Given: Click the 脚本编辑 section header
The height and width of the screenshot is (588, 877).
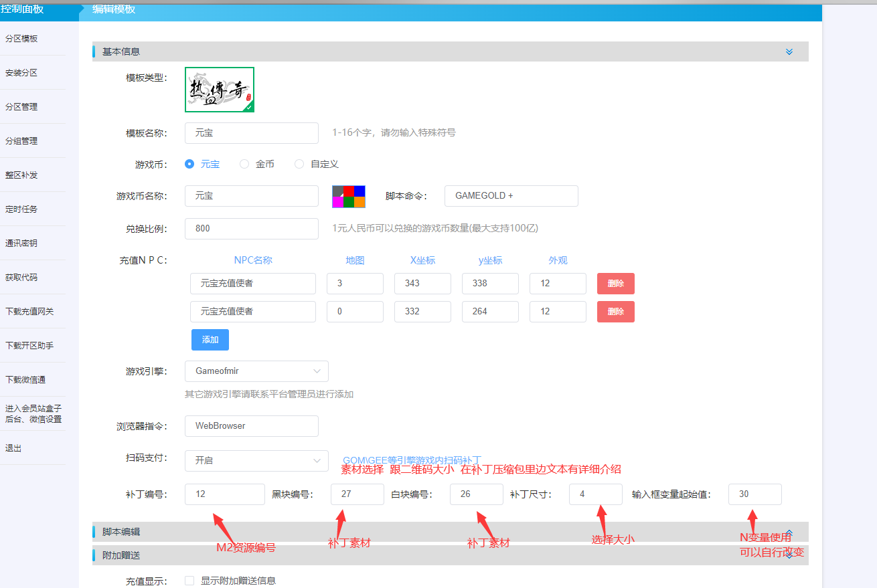Looking at the screenshot, I should tap(268, 532).
